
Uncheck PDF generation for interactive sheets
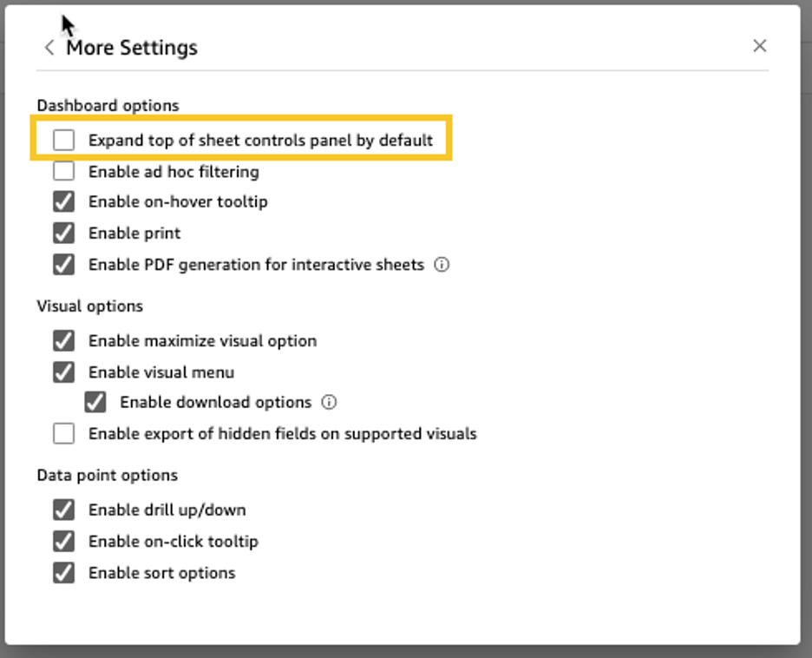(x=63, y=265)
